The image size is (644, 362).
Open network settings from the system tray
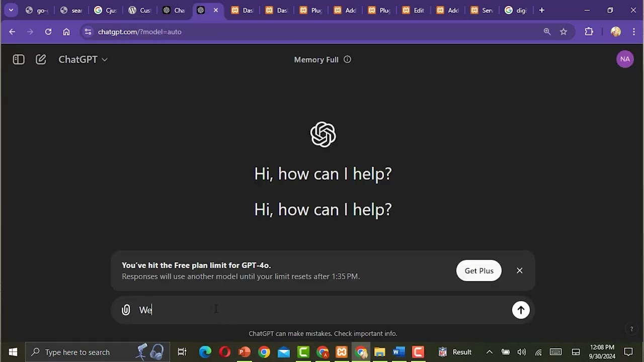coord(538,352)
